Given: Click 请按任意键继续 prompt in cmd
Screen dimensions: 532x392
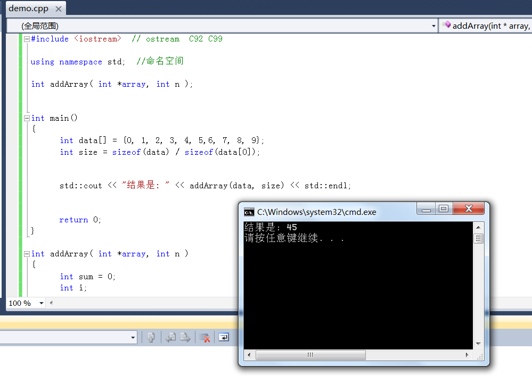Looking at the screenshot, I should (x=294, y=238).
